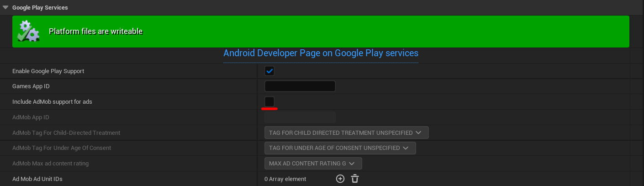644x186 pixels.
Task: Click the Include AdMob support for ads label
Action: pos(52,101)
